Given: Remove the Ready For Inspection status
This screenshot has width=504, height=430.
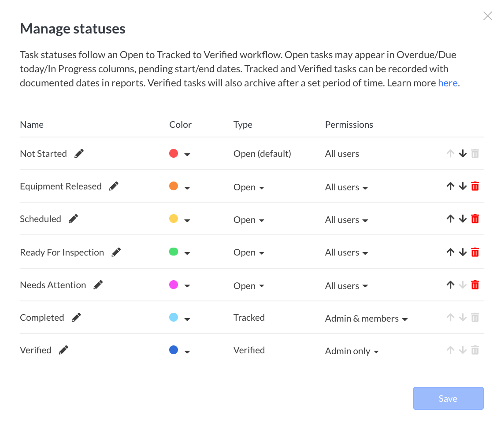Looking at the screenshot, I should (475, 252).
